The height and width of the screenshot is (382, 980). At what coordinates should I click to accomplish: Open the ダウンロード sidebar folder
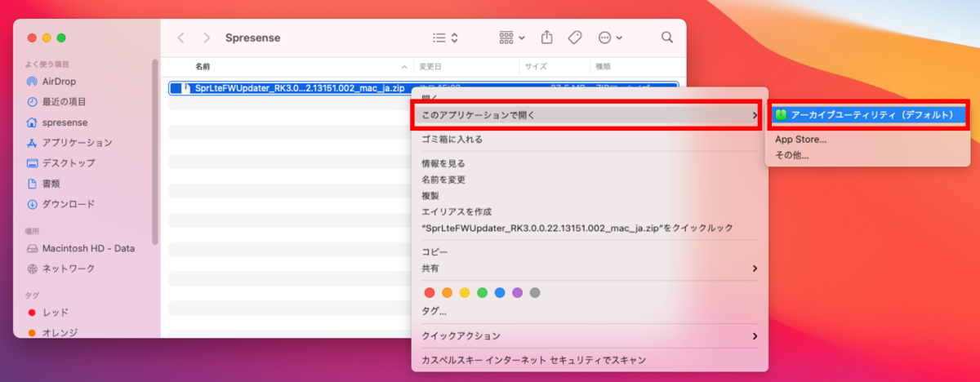(x=68, y=204)
